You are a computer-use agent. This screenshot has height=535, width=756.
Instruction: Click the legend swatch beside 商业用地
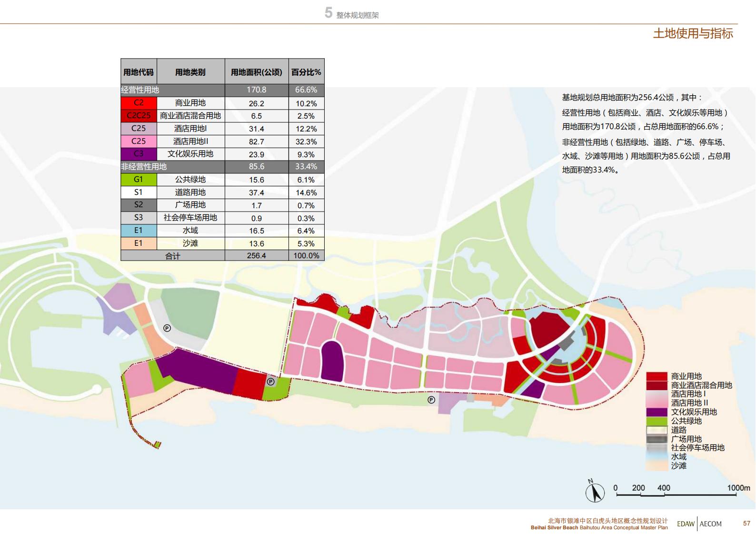pos(657,376)
